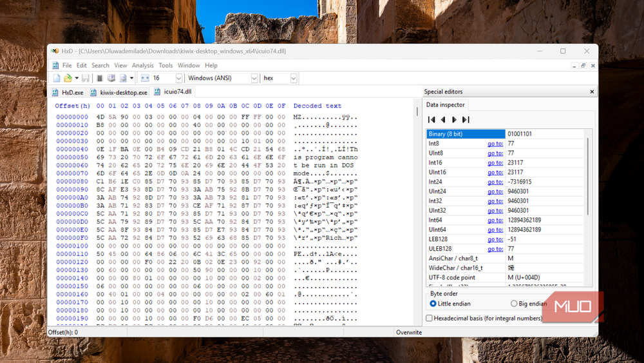Screen dimensions: 644x363
Task: Maximize the HxD main window
Action: (563, 51)
